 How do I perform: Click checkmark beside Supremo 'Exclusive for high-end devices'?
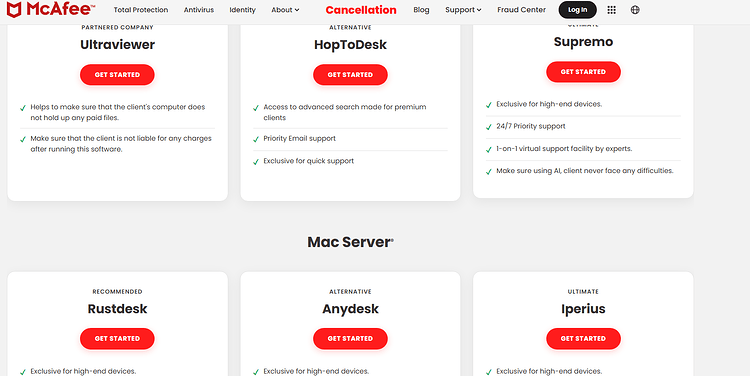(x=489, y=105)
